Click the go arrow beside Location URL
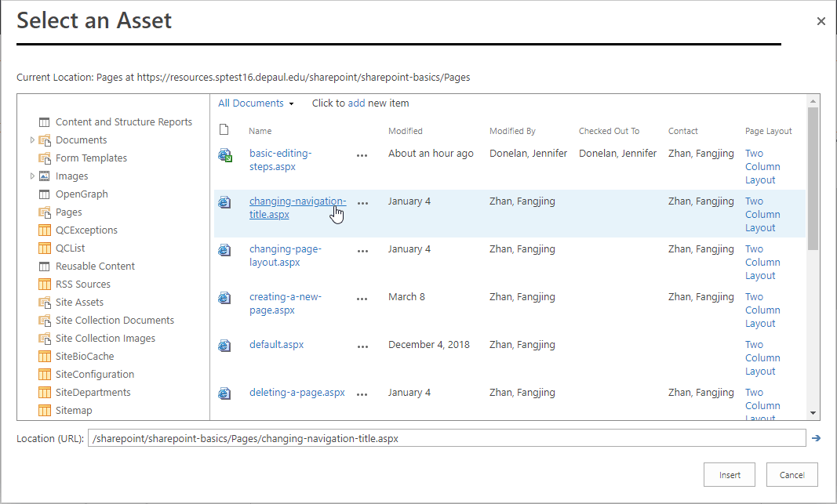This screenshot has width=837, height=504. pos(817,438)
